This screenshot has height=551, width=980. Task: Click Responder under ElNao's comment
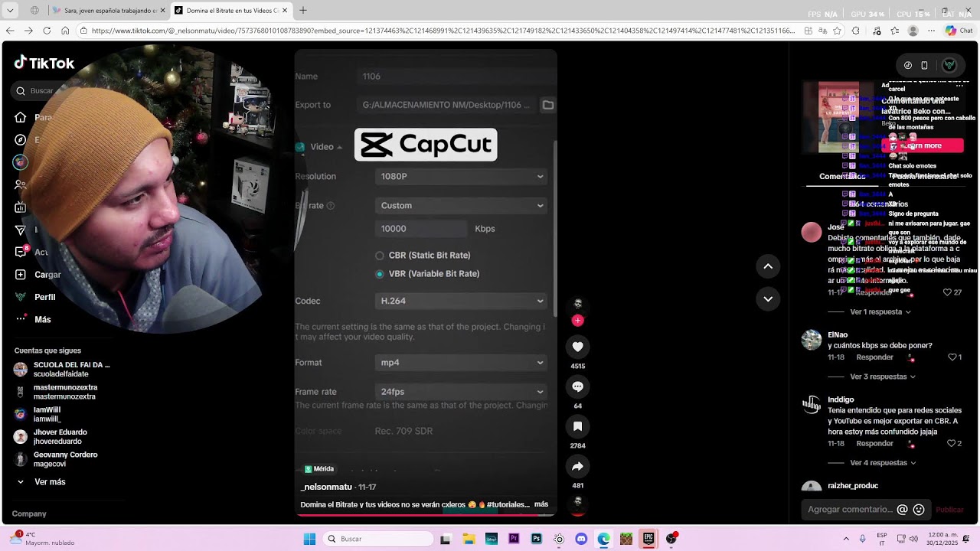(x=874, y=357)
